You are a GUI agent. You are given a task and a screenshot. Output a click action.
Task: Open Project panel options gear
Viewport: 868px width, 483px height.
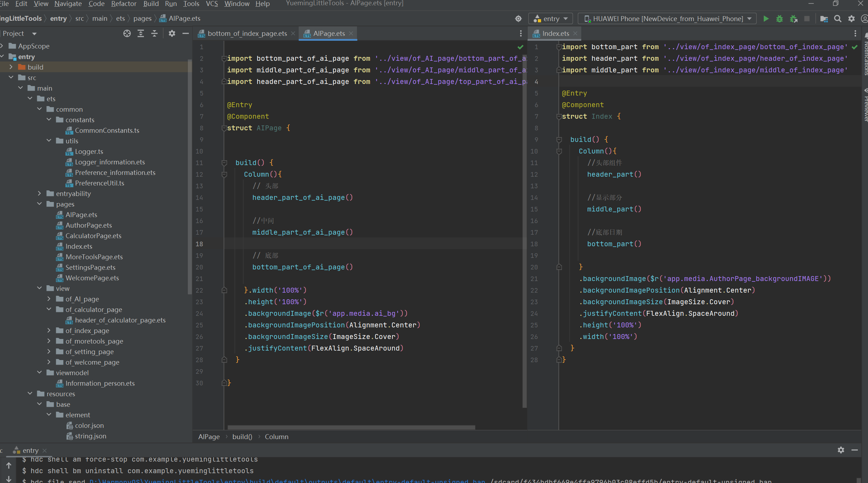click(x=172, y=33)
